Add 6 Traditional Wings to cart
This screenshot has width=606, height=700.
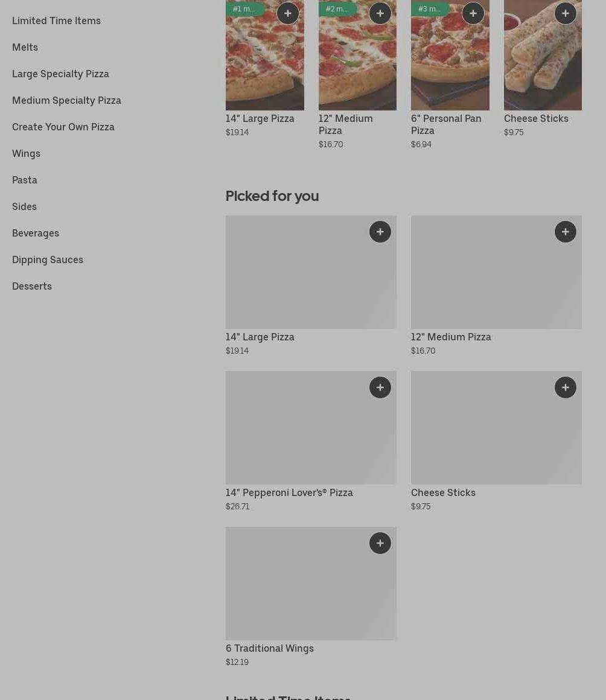[380, 543]
